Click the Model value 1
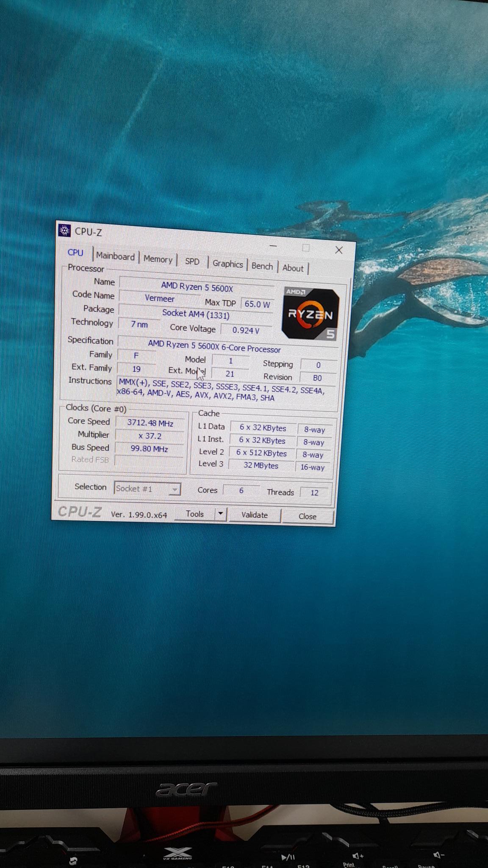488x868 pixels. (230, 361)
